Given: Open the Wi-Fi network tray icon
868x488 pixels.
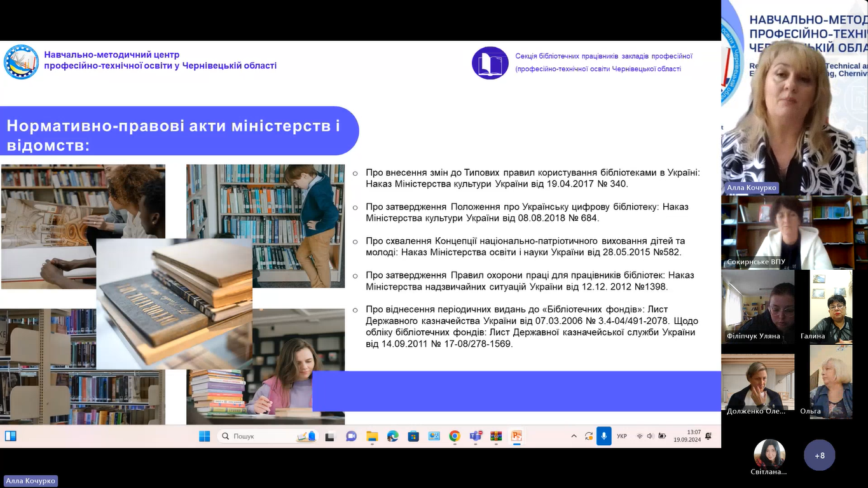Looking at the screenshot, I should point(640,436).
